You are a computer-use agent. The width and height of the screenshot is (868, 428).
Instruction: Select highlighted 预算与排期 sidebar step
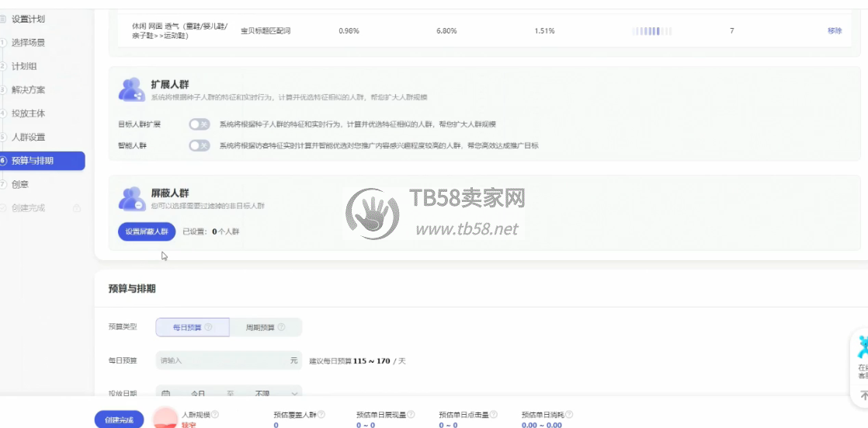click(42, 161)
